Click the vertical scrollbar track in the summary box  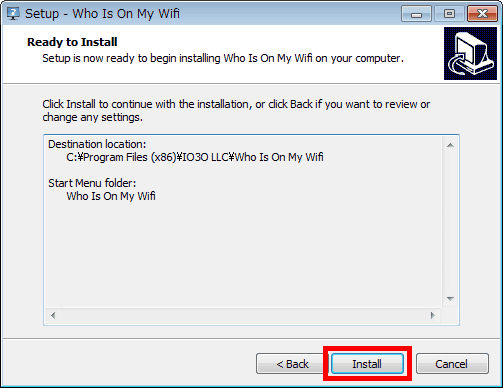point(450,222)
